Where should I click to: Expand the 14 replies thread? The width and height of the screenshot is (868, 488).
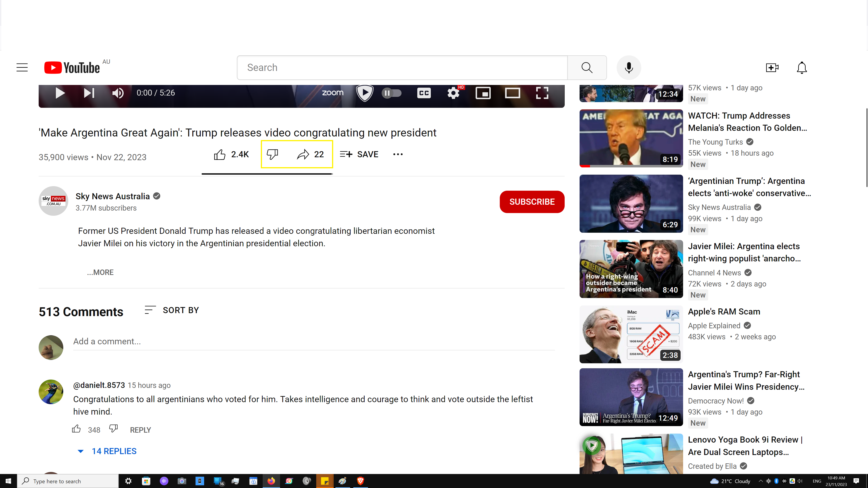(x=114, y=451)
